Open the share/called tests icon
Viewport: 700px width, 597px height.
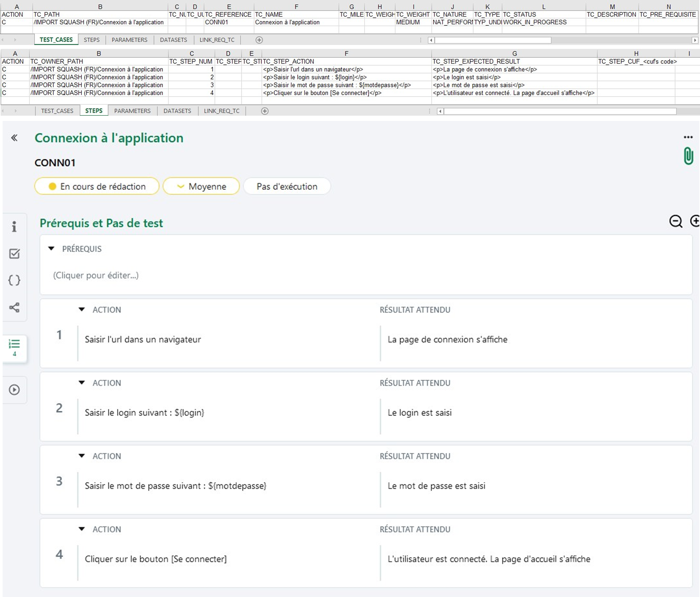pyautogui.click(x=14, y=307)
